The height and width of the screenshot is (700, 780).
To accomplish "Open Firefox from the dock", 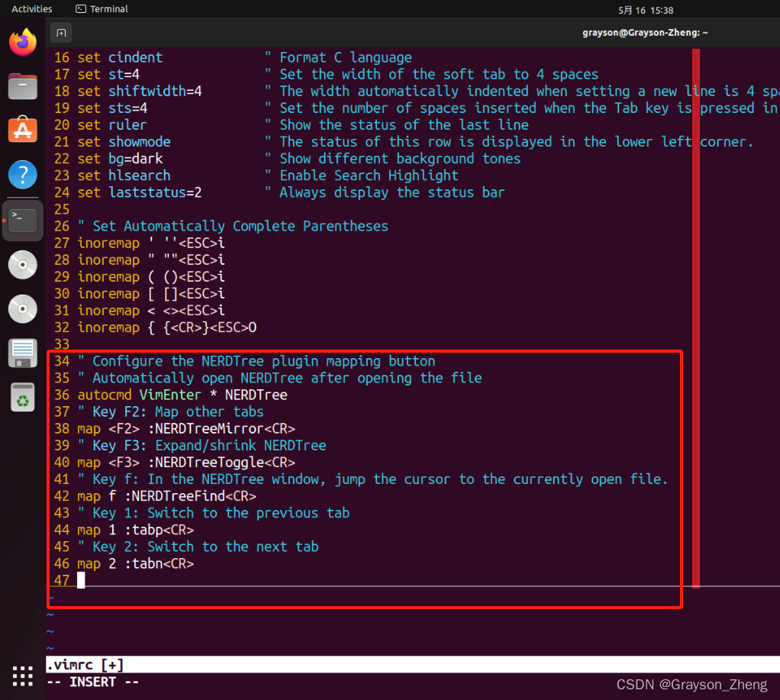I will pos(23,42).
